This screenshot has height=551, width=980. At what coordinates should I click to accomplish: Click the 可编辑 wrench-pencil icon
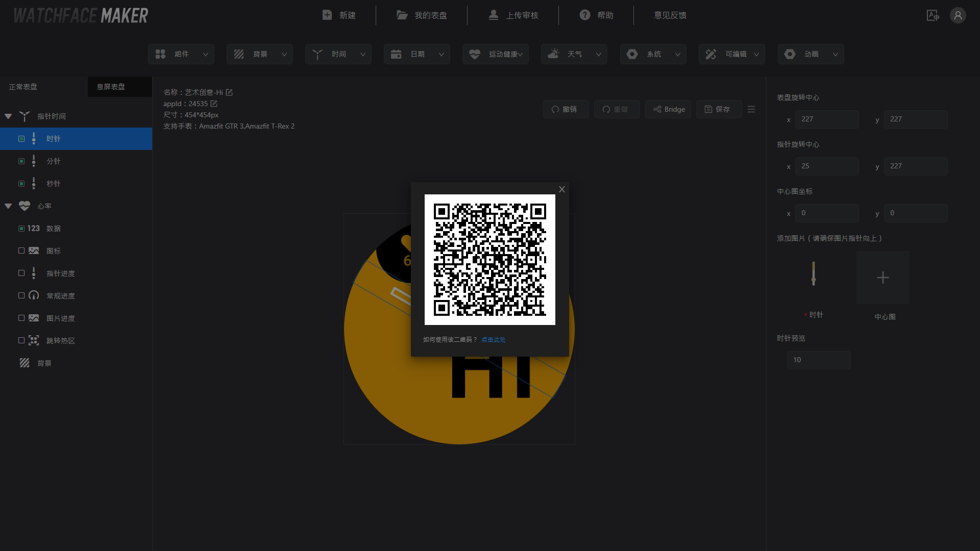pos(711,54)
